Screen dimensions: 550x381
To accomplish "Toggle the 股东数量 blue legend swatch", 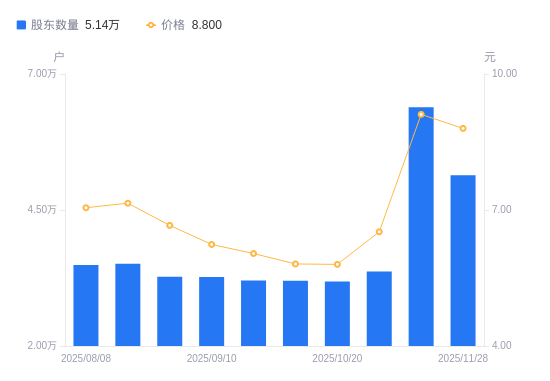I will (21, 25).
